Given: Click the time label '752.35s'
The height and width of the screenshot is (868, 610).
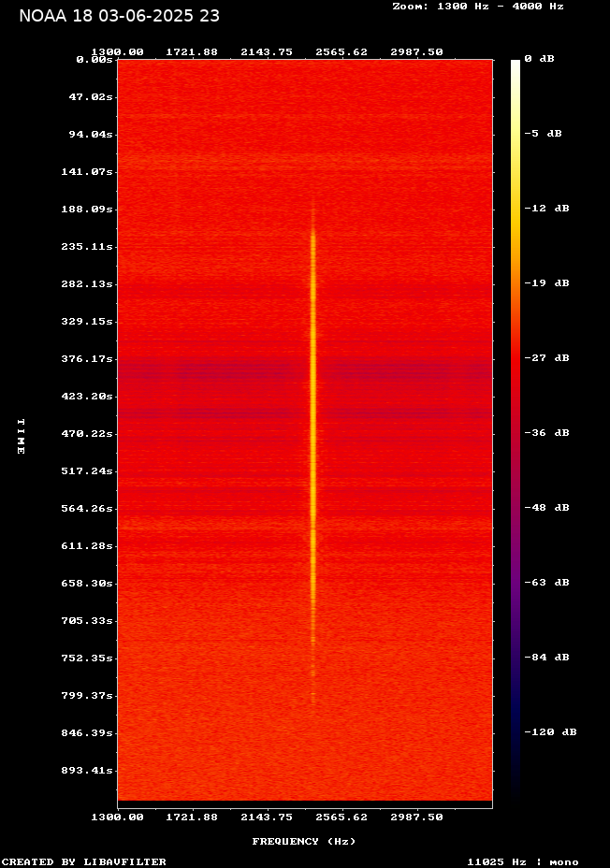Looking at the screenshot, I should pyautogui.click(x=87, y=658).
